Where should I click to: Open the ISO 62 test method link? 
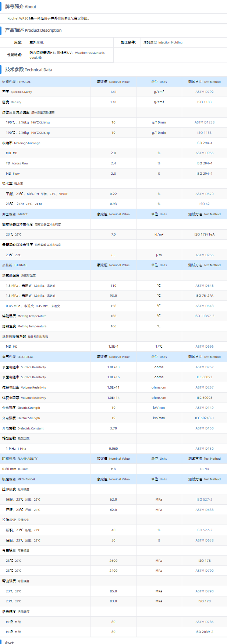[204, 204]
